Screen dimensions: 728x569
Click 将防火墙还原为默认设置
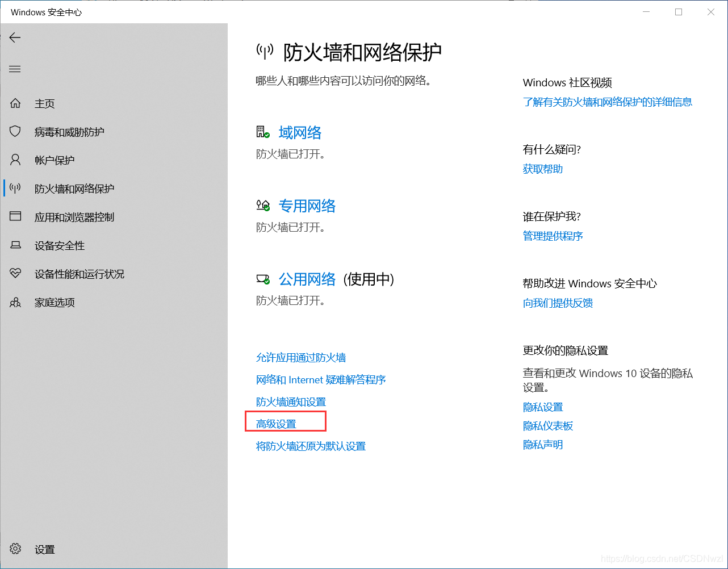(x=311, y=446)
